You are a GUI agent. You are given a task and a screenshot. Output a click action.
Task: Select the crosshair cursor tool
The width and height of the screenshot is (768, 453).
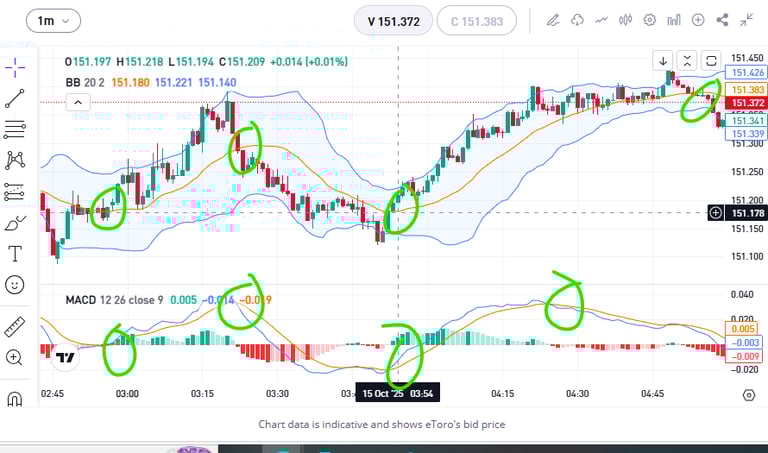15,68
